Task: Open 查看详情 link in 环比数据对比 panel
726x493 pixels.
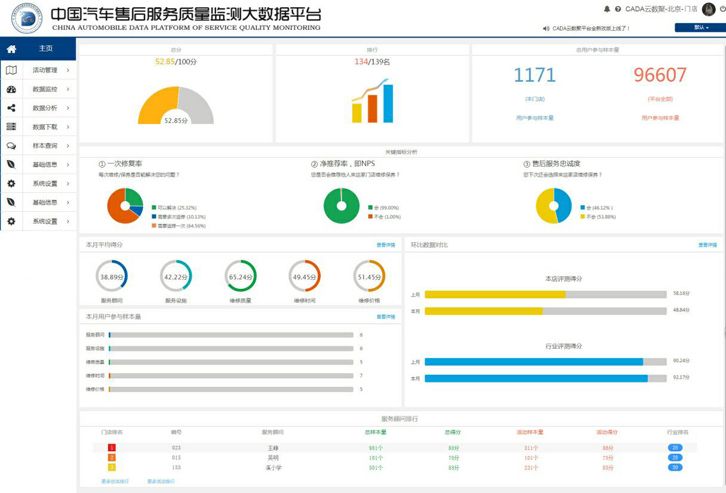Action: (x=707, y=245)
